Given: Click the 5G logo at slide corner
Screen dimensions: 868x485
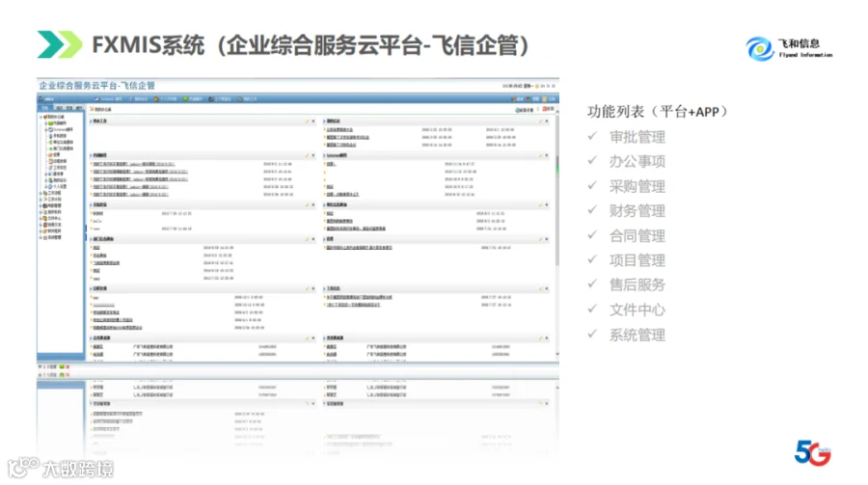Looking at the screenshot, I should [x=813, y=453].
